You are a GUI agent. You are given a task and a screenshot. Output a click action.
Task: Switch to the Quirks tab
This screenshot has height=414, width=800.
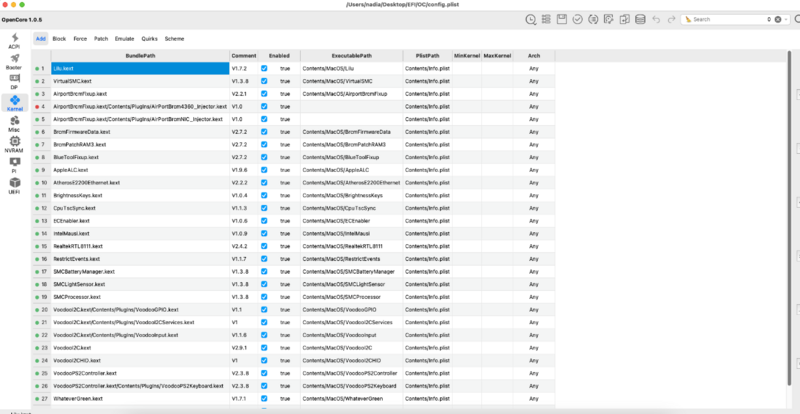point(149,39)
